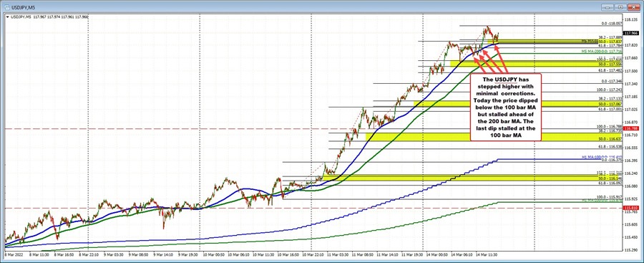The width and height of the screenshot is (644, 263).
Task: Click the current price tag 117.966 on price axis
Action: (x=631, y=33)
